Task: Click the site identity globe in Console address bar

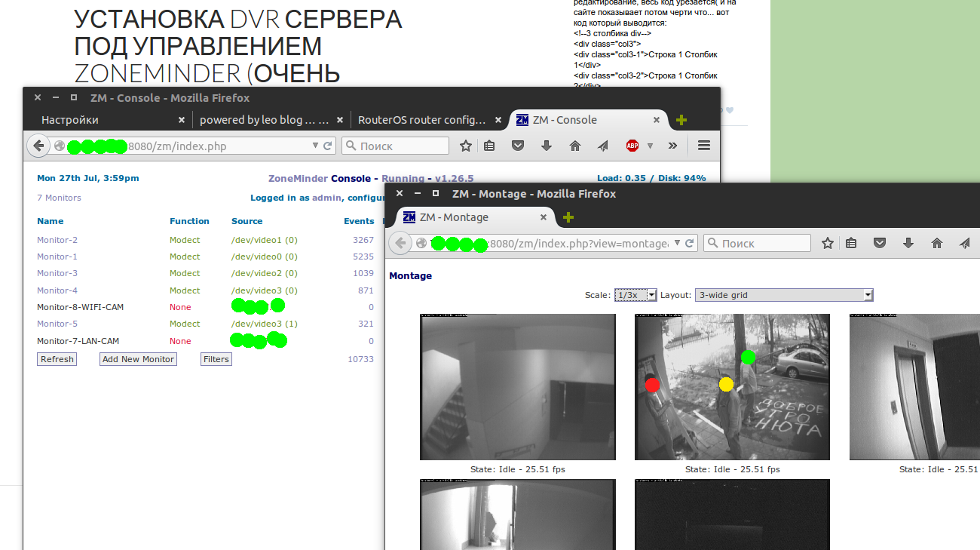Action: click(60, 146)
